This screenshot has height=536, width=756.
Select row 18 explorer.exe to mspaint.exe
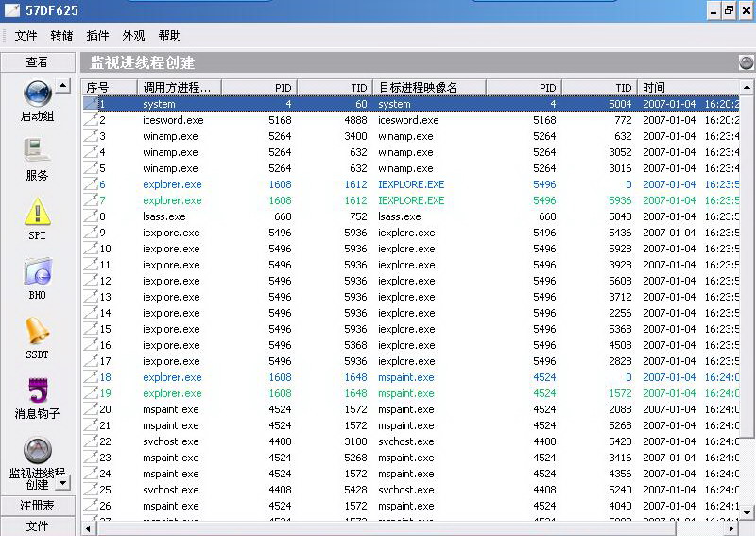coord(410,377)
